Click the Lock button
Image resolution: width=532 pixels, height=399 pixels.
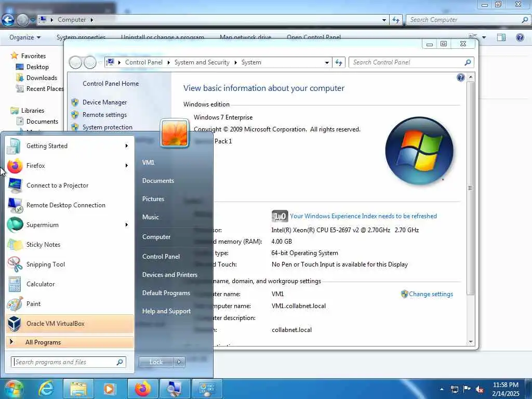[x=156, y=362]
